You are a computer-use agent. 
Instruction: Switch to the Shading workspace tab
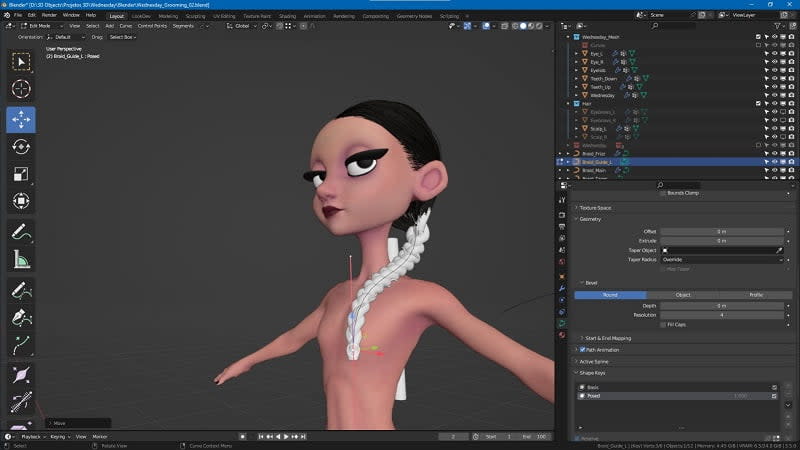[x=287, y=16]
